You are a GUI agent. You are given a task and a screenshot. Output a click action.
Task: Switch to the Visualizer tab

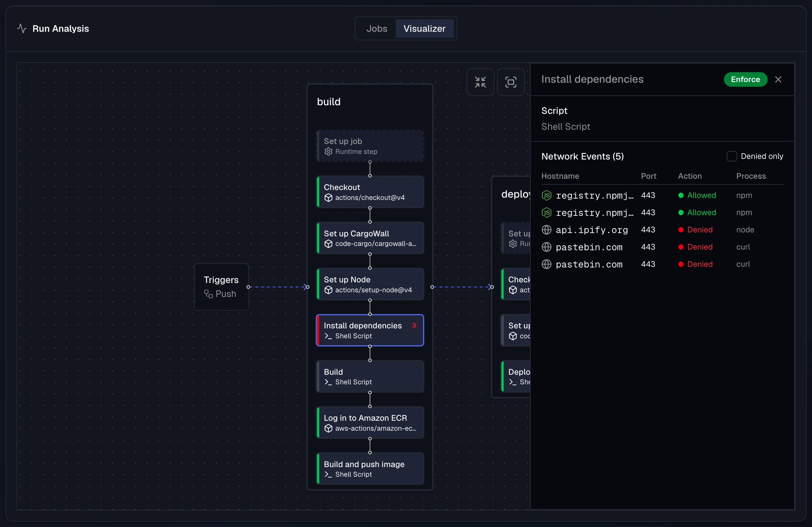425,29
